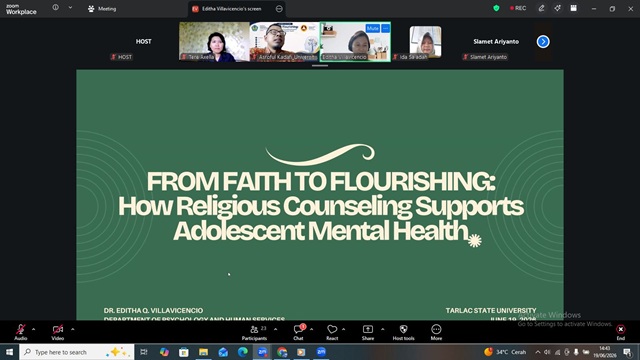This screenshot has width=640, height=360.
Task: Start camera with the Video button
Action: coord(58,332)
